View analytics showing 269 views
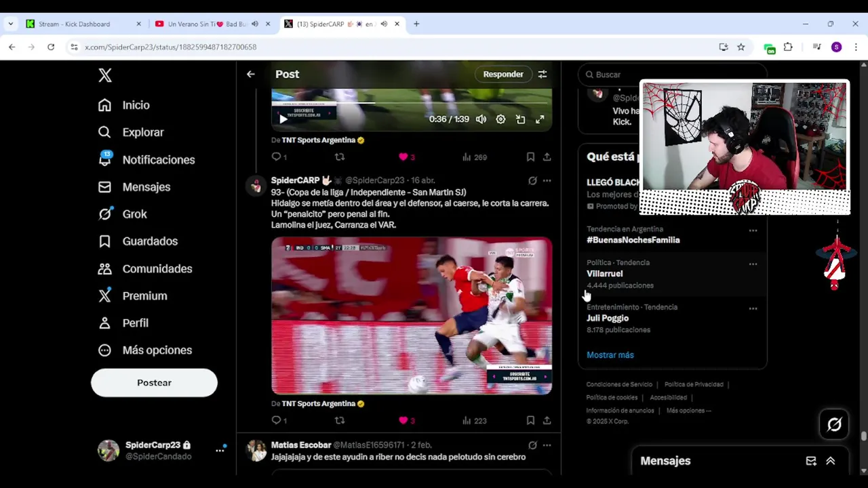 [x=474, y=157]
